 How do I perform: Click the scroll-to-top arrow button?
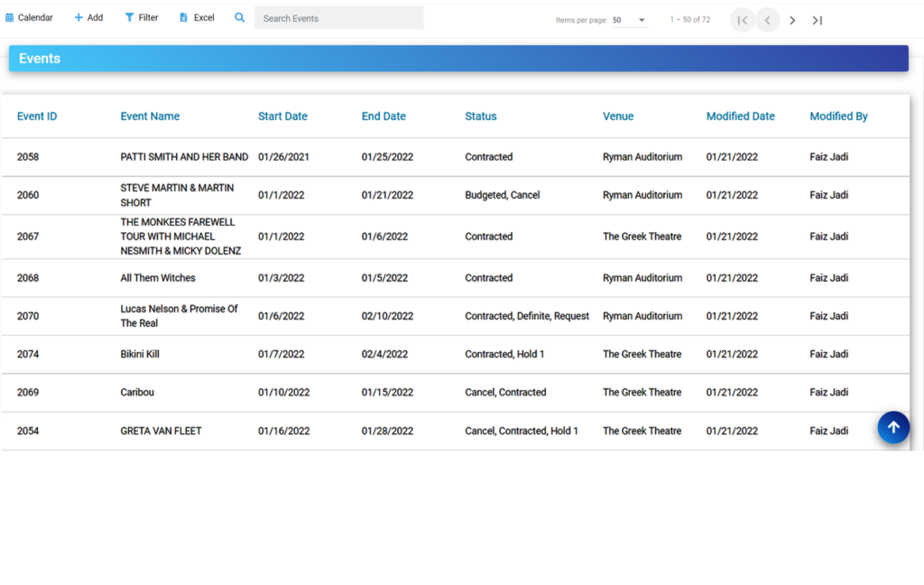[x=893, y=427]
